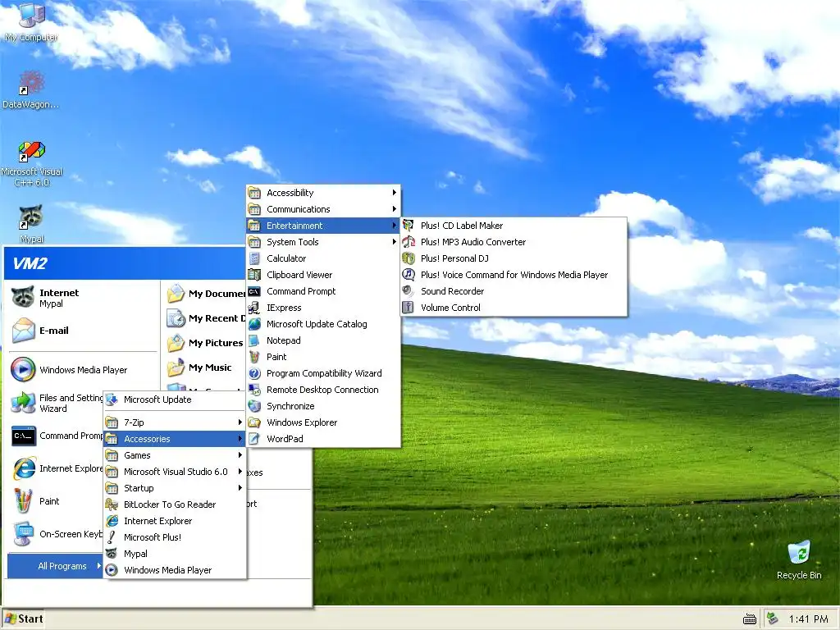Open Paint in Accessories menu
This screenshot has height=630, width=840.
click(323, 357)
